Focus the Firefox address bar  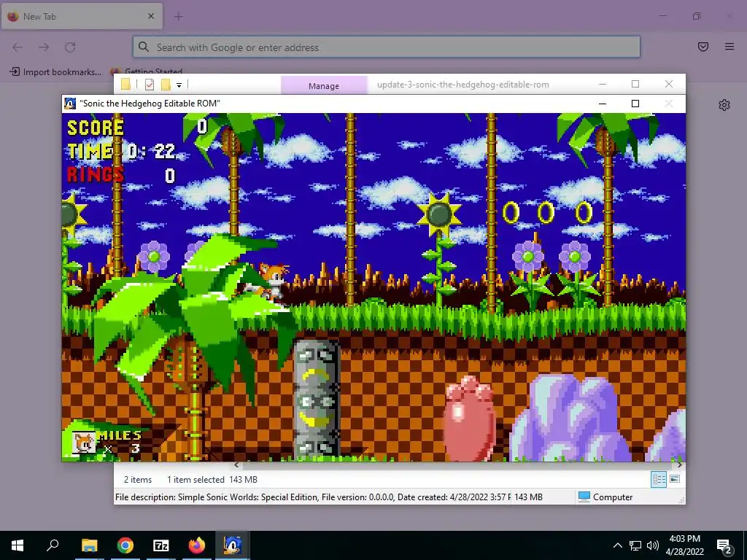pyautogui.click(x=387, y=47)
